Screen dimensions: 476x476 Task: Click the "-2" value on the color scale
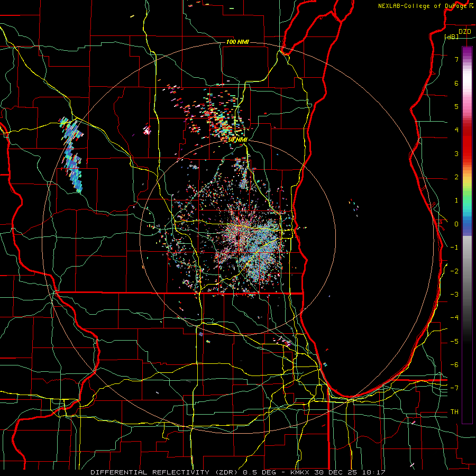454,271
